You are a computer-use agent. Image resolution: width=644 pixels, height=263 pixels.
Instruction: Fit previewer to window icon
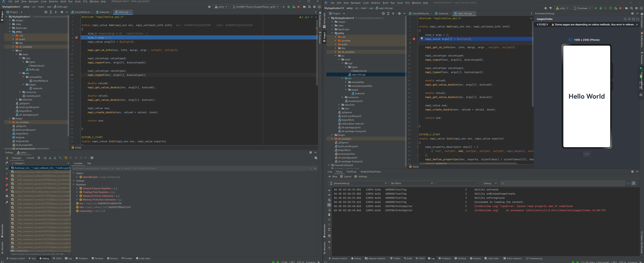pos(634,19)
